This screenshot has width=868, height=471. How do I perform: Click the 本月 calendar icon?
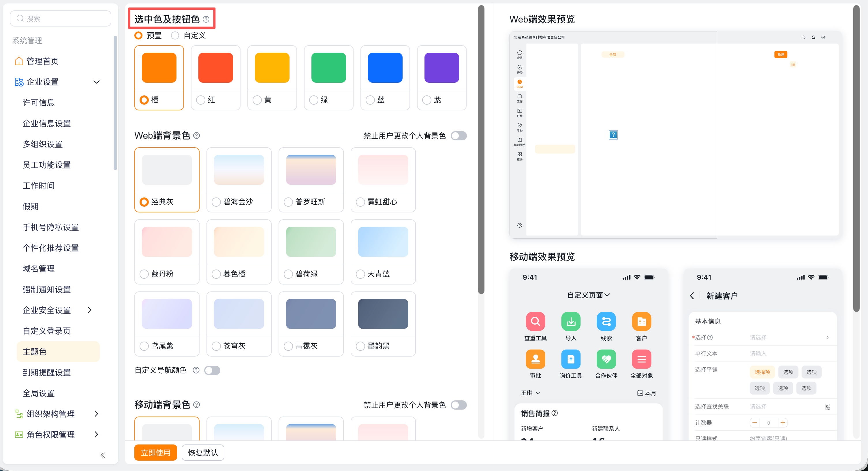[x=640, y=393]
